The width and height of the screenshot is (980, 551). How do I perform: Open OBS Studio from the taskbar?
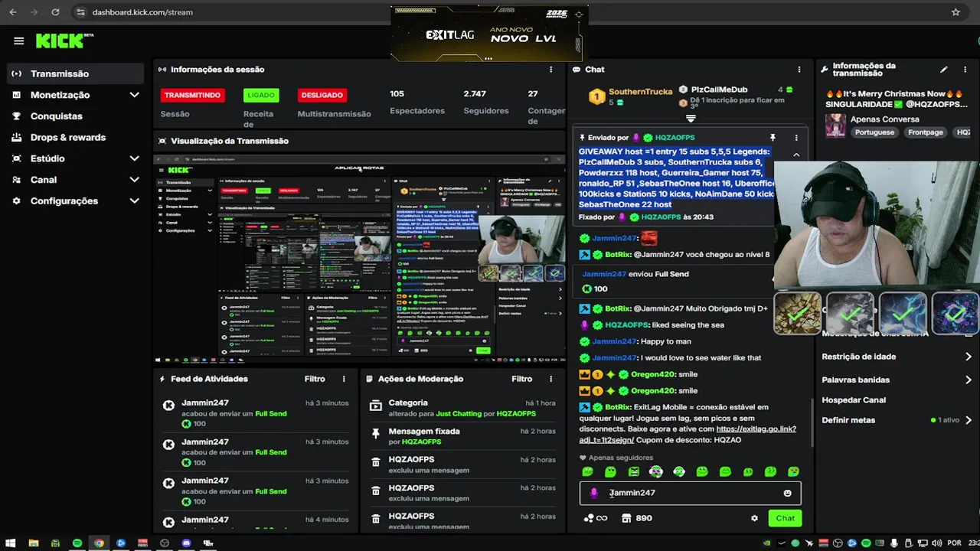pyautogui.click(x=164, y=543)
